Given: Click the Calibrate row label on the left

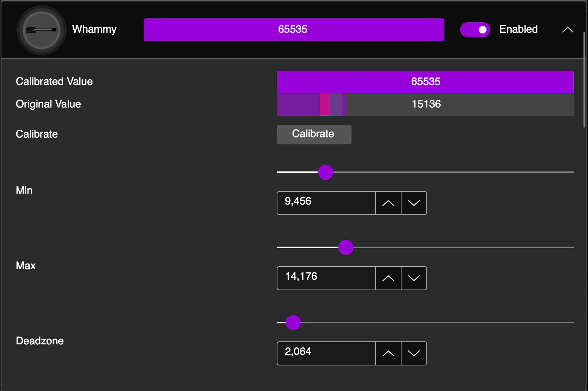Looking at the screenshot, I should coord(37,134).
